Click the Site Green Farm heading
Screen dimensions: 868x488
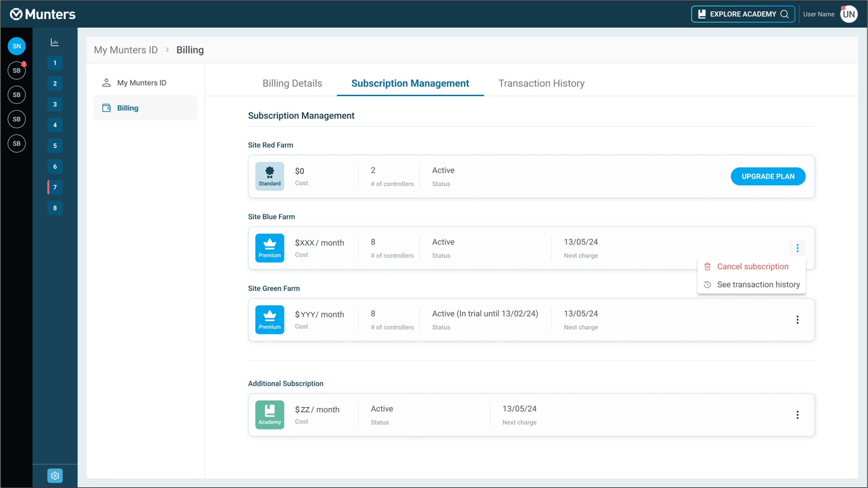tap(274, 289)
